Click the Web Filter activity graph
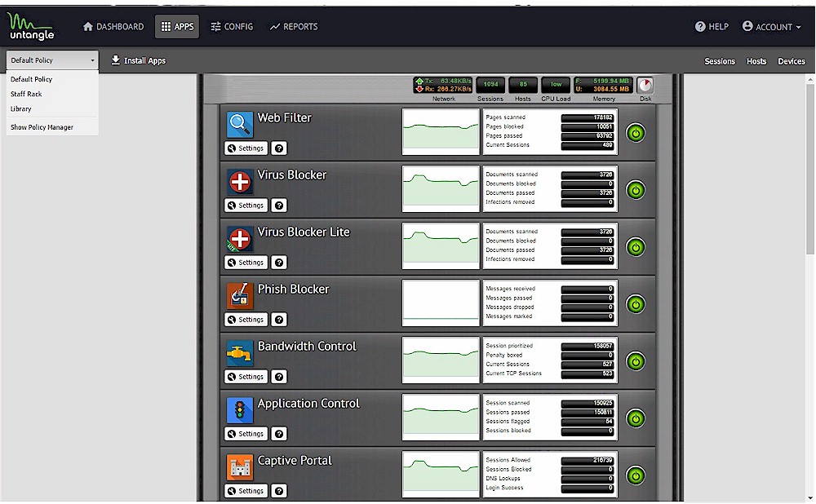 [x=441, y=131]
